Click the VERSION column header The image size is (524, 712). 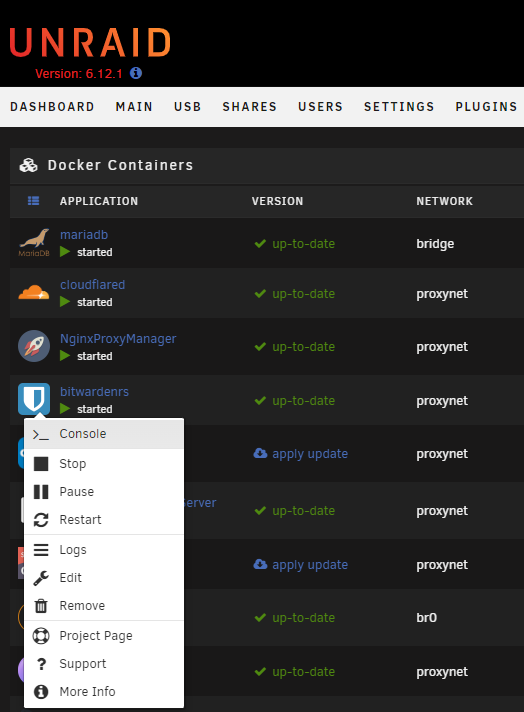277,201
